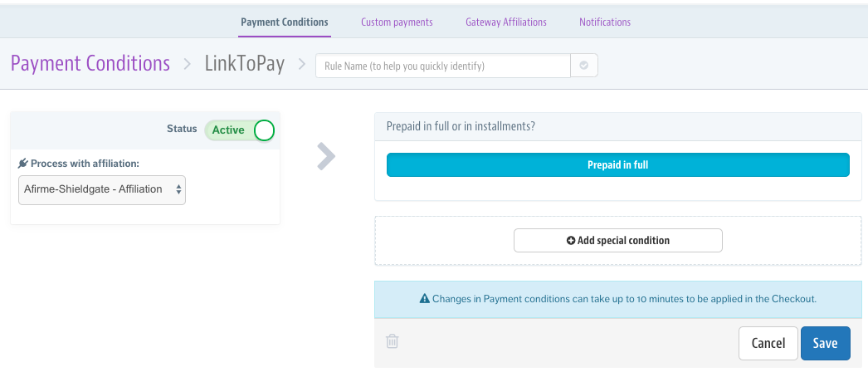The height and width of the screenshot is (377, 868).
Task: Click the rule name checkmark icon
Action: pyautogui.click(x=584, y=66)
